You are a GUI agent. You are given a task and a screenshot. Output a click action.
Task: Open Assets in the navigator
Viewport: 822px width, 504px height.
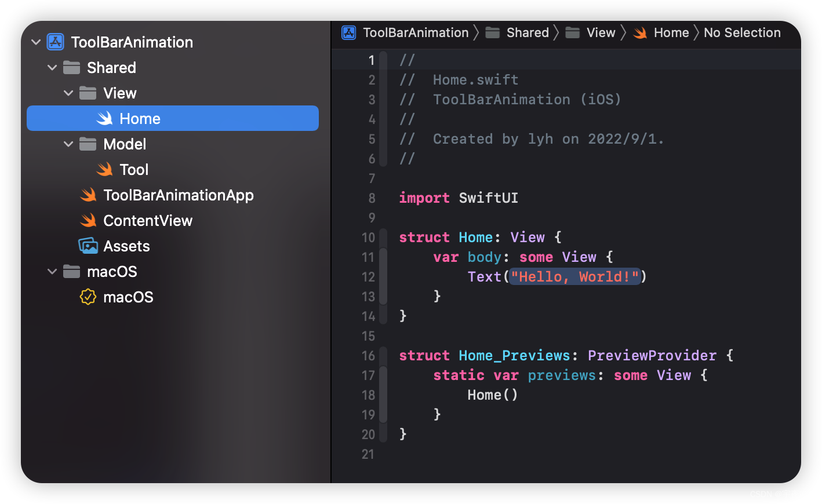click(126, 246)
